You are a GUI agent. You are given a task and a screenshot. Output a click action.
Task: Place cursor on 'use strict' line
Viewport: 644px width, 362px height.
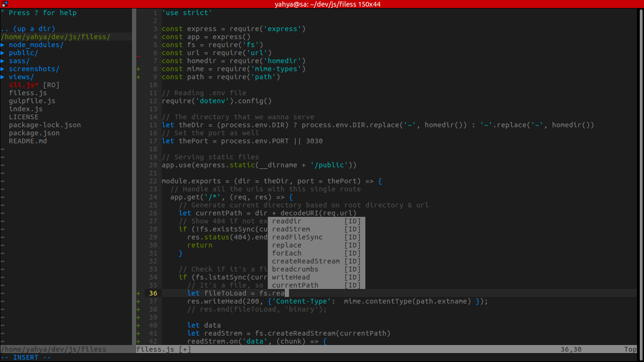pyautogui.click(x=187, y=13)
